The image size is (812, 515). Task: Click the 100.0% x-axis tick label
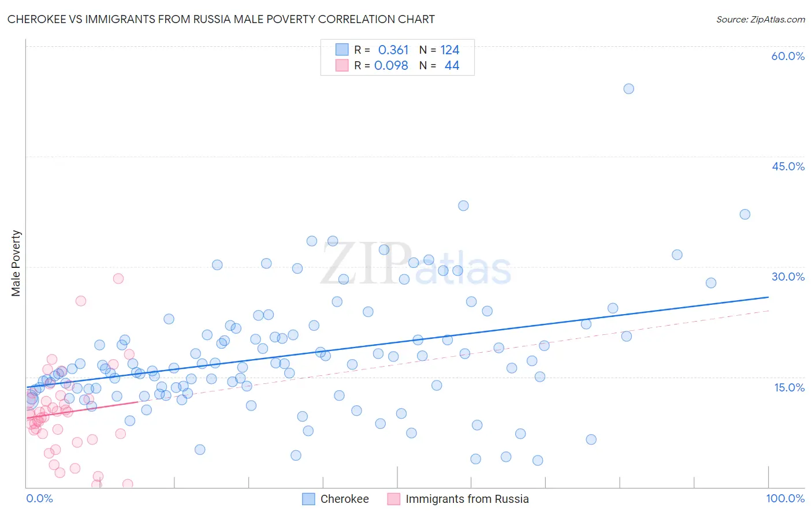click(x=785, y=498)
